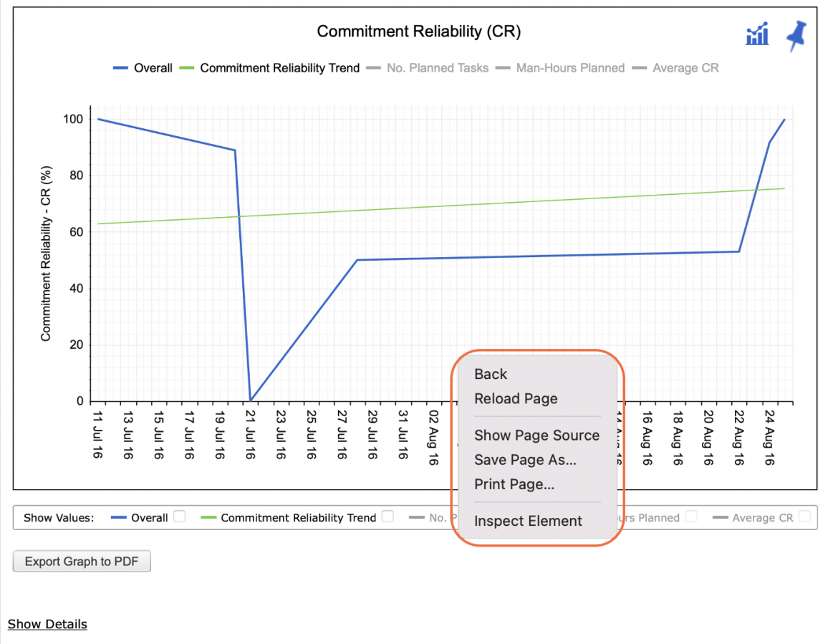Image resolution: width=838 pixels, height=644 pixels.
Task: Enable No. Planned Tasks legend series
Action: tap(427, 68)
